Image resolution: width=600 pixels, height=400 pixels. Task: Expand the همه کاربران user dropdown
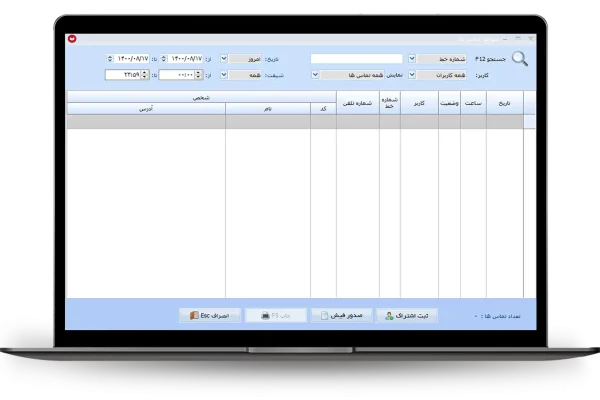click(413, 75)
